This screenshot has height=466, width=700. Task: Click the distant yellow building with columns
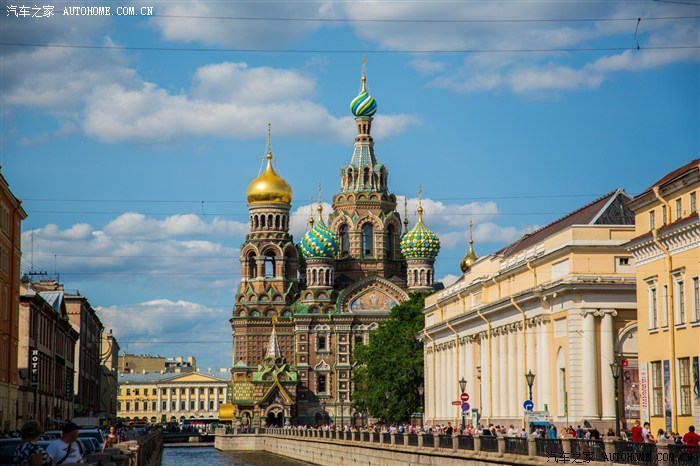(x=171, y=396)
